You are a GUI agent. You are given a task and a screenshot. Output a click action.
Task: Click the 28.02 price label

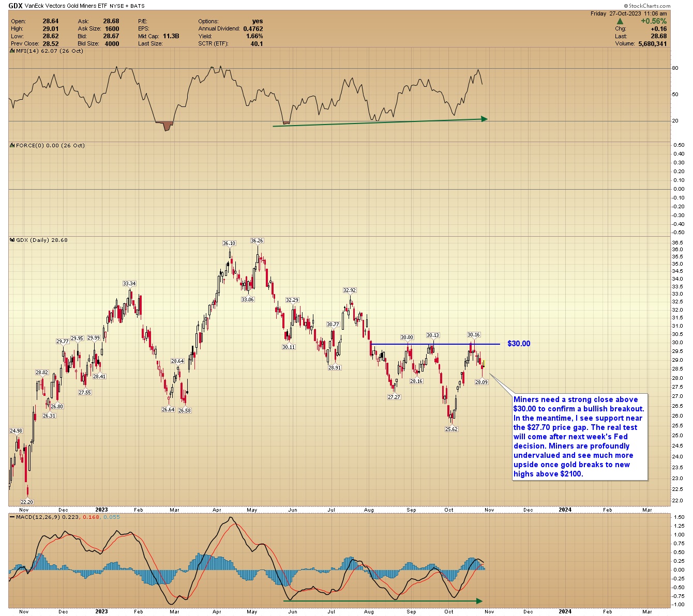click(x=42, y=373)
